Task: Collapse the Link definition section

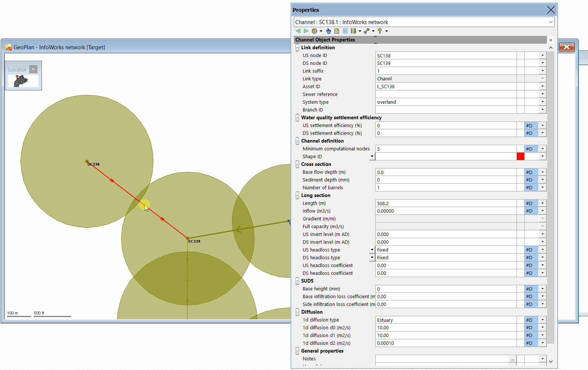Action: coord(297,48)
